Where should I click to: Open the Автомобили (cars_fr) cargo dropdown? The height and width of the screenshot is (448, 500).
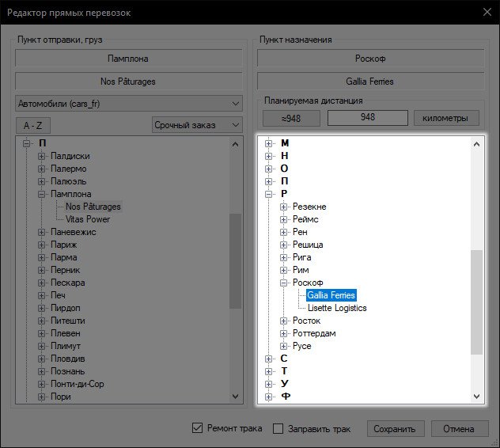click(129, 104)
